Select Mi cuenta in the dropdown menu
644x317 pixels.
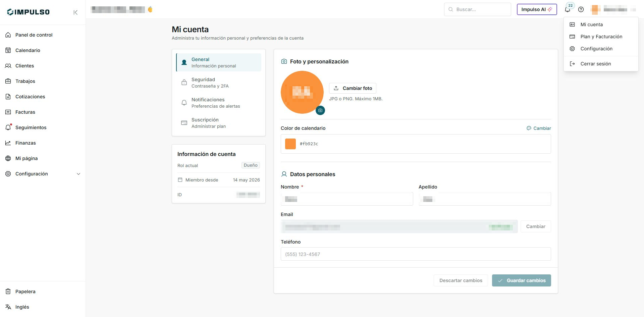[x=601, y=24]
